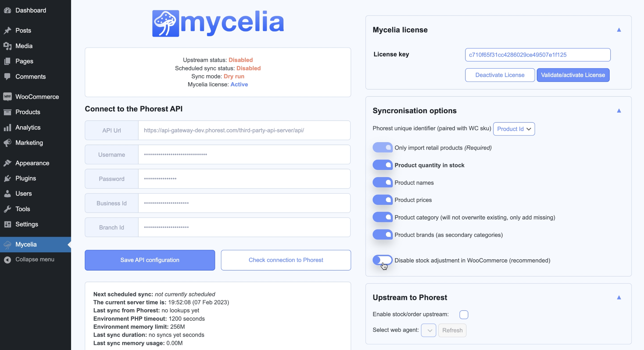The width and height of the screenshot is (644, 350).
Task: Toggle Product quantity in stock switch
Action: [x=383, y=165]
